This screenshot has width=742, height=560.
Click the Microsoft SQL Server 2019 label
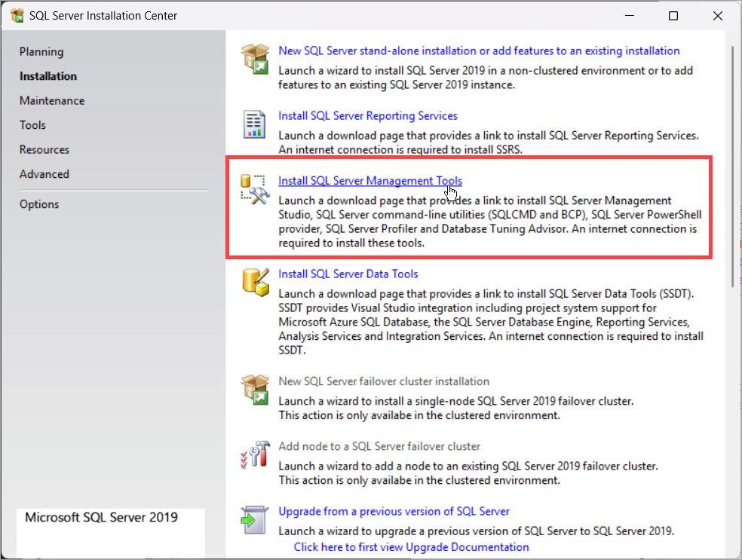(101, 518)
